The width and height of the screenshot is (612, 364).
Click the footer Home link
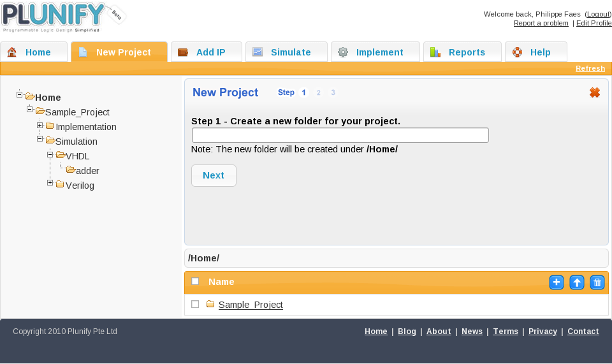pos(376,331)
